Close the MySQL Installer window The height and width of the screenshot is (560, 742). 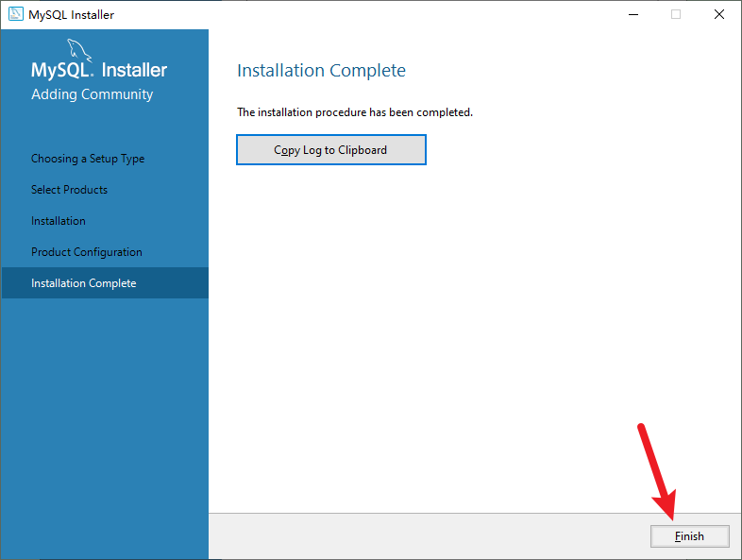719,14
